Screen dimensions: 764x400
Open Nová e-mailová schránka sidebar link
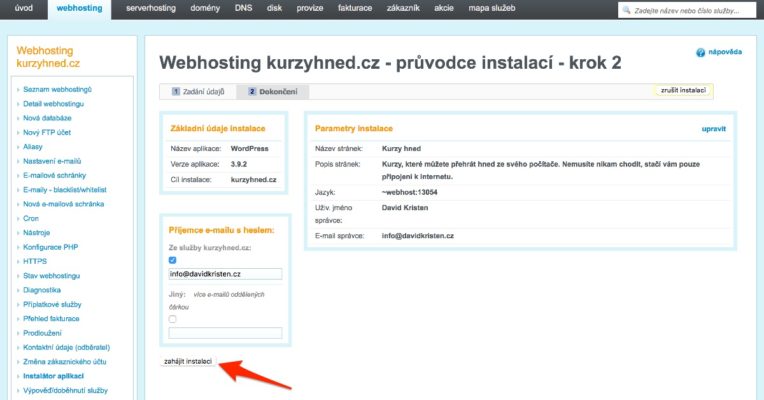click(63, 204)
